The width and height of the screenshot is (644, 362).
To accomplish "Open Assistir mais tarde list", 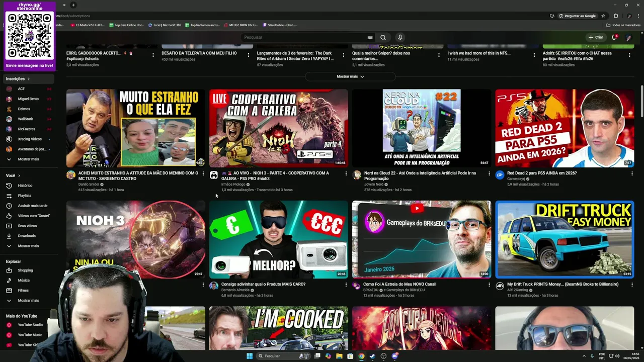I will click(x=28, y=206).
